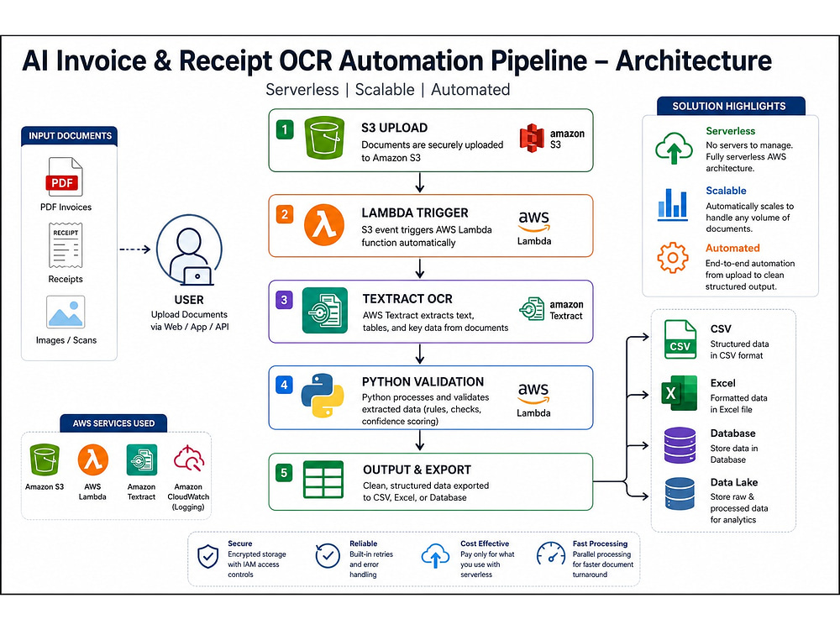Click 'Documents are securely uploaded to Amazon S3' text
Viewport: 840px width, 630px height.
pos(433,151)
